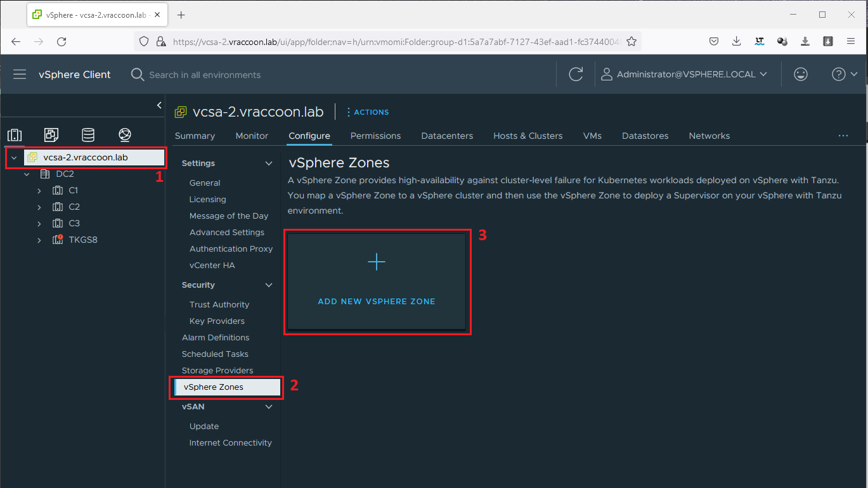Open the Datastores tab
This screenshot has width=868, height=488.
[645, 136]
